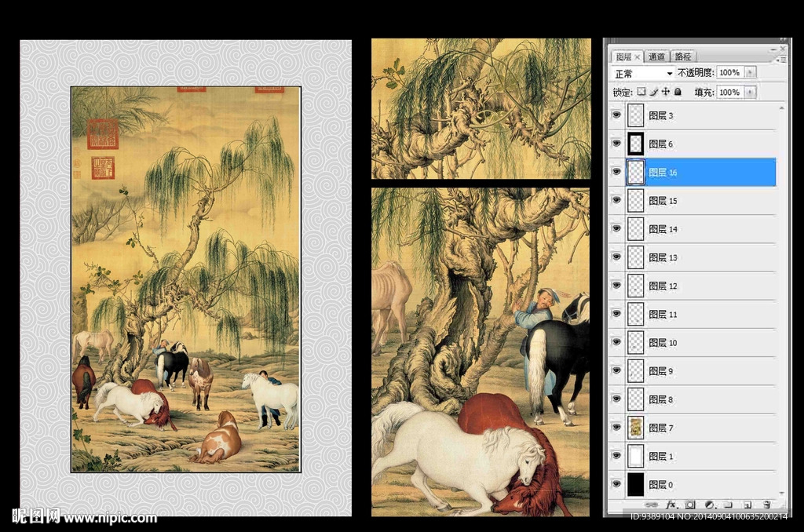Toggle eye icon for 图层 11
Viewport: 804px width, 532px height.
click(616, 314)
